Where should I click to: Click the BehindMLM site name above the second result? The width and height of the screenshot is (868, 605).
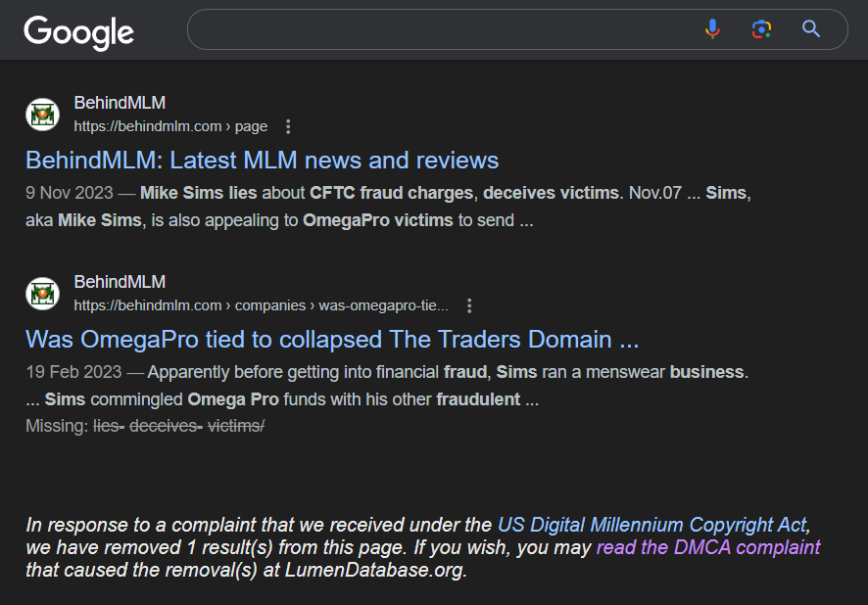120,282
